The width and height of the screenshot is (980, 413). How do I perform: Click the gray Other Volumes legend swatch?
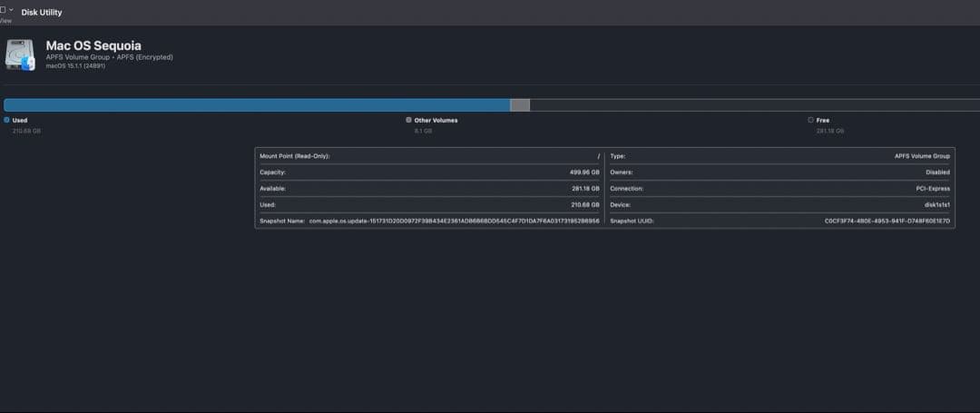tap(408, 120)
